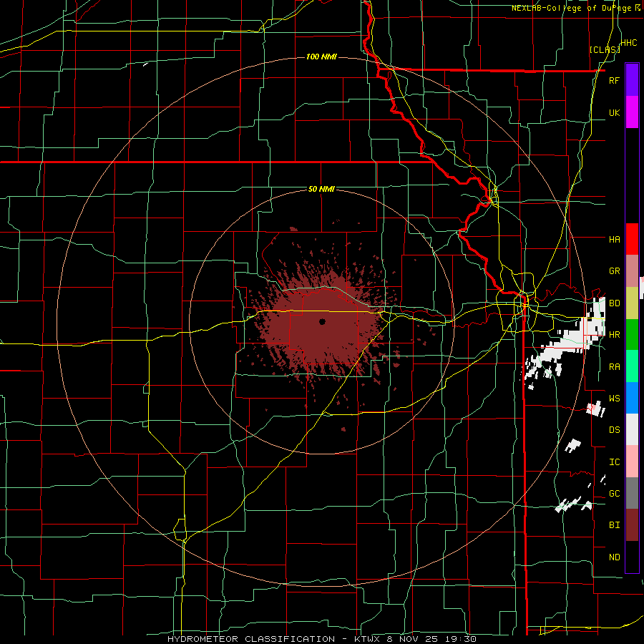Click the "HA" legend label

pyautogui.click(x=614, y=240)
